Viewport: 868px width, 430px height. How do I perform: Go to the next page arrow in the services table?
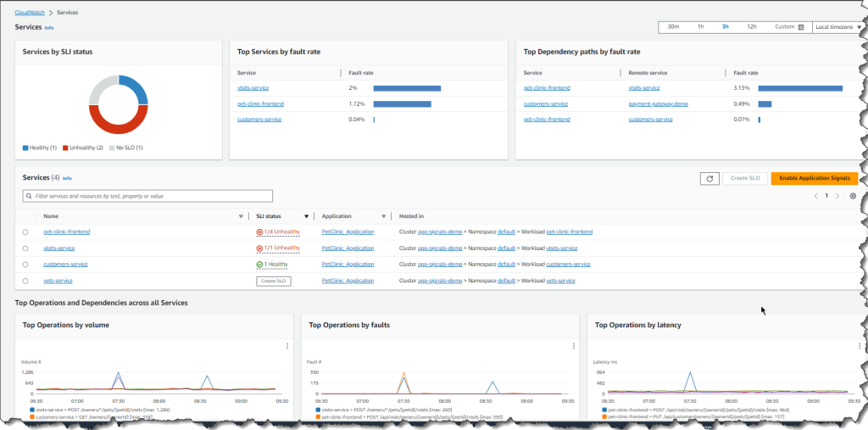(837, 196)
